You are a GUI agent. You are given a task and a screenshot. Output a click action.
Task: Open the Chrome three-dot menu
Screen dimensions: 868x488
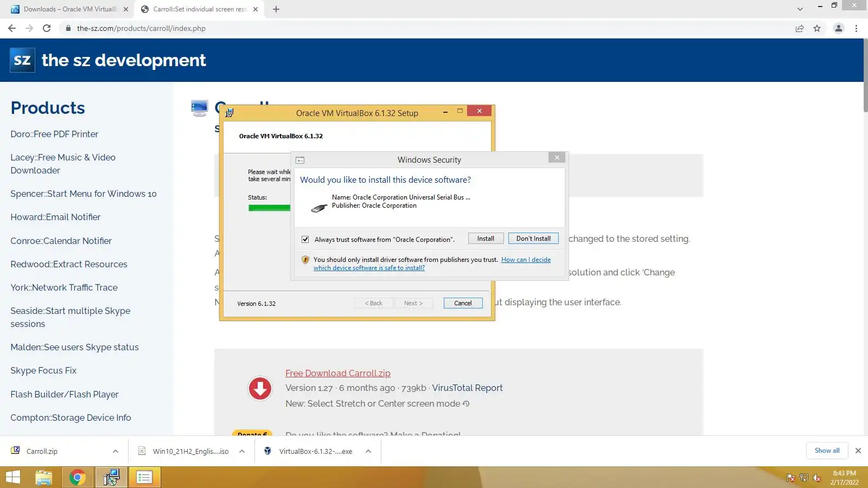(857, 28)
